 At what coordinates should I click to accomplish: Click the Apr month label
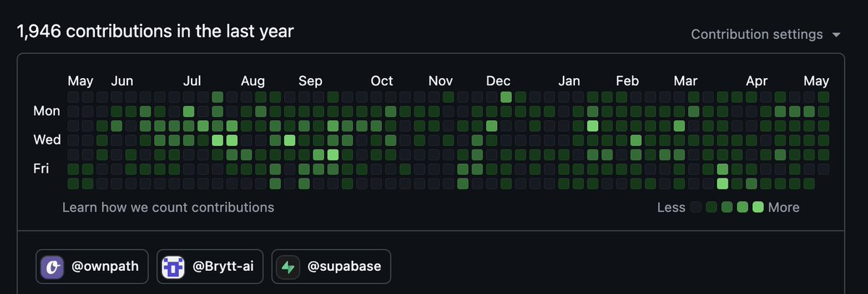(x=757, y=80)
